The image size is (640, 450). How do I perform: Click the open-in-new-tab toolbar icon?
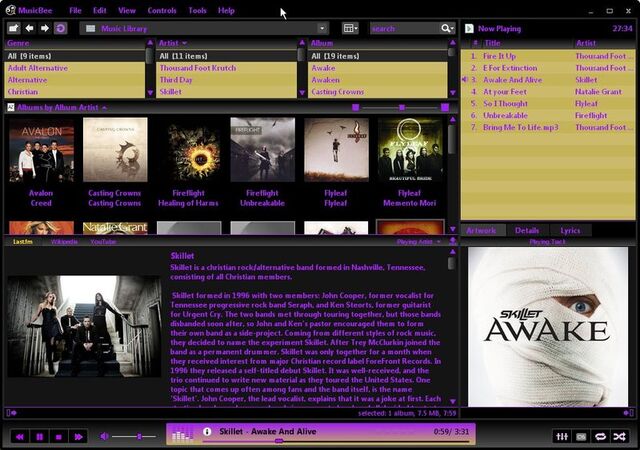click(x=13, y=28)
